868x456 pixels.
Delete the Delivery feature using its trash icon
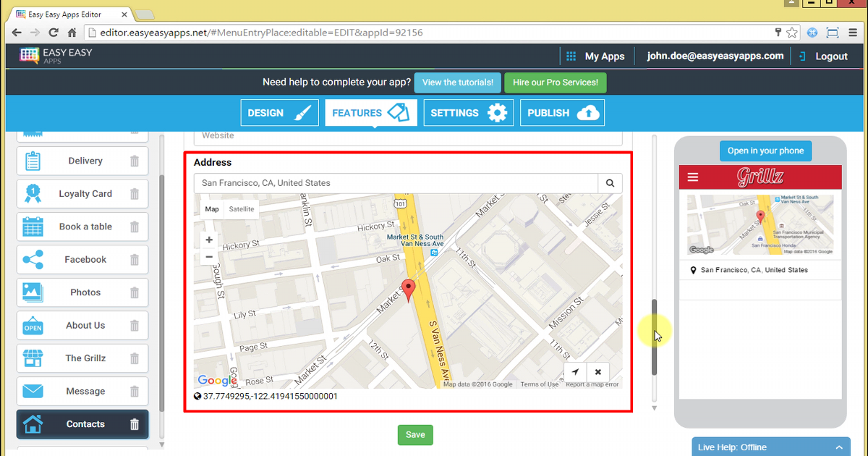135,160
